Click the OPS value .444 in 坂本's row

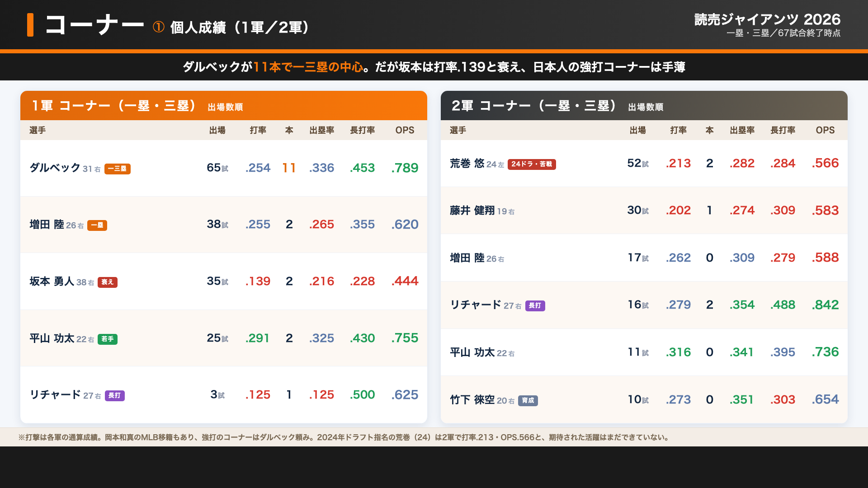coord(405,282)
